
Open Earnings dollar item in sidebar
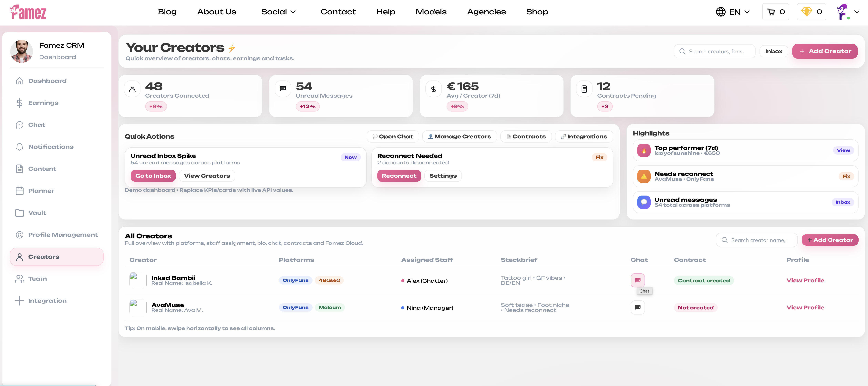click(43, 103)
